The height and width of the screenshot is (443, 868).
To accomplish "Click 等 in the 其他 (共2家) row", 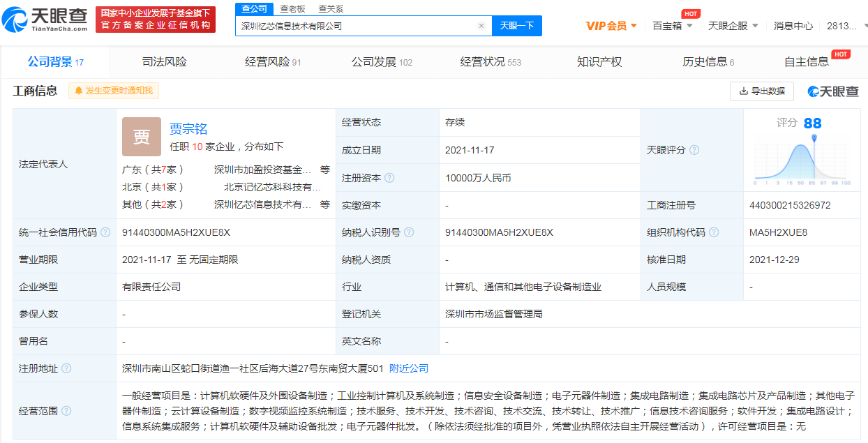I will click(325, 204).
